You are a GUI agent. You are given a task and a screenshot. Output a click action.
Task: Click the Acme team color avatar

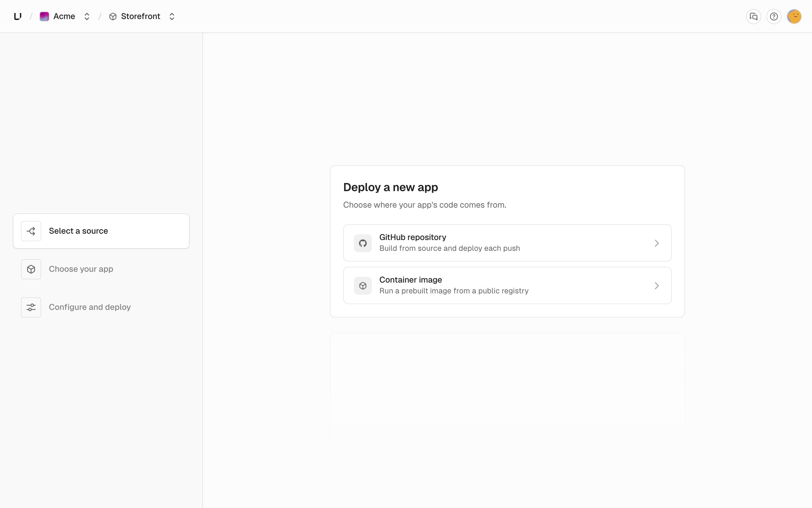44,17
